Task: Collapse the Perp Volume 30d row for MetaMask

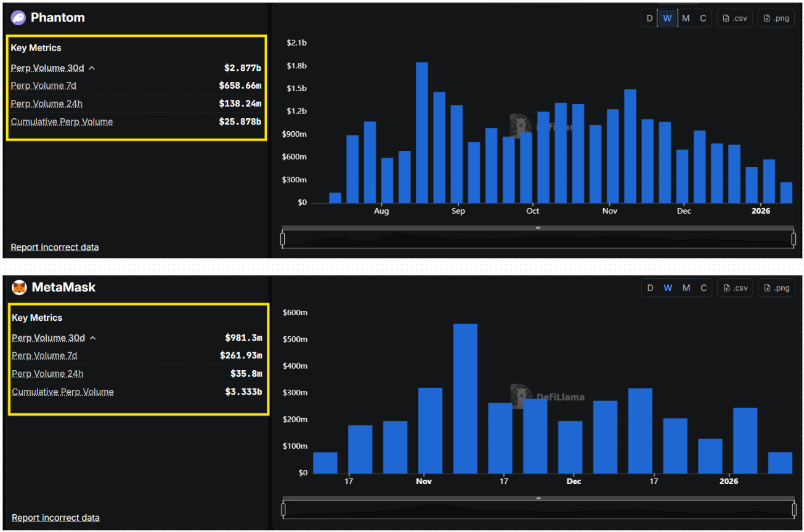Action: (92, 337)
